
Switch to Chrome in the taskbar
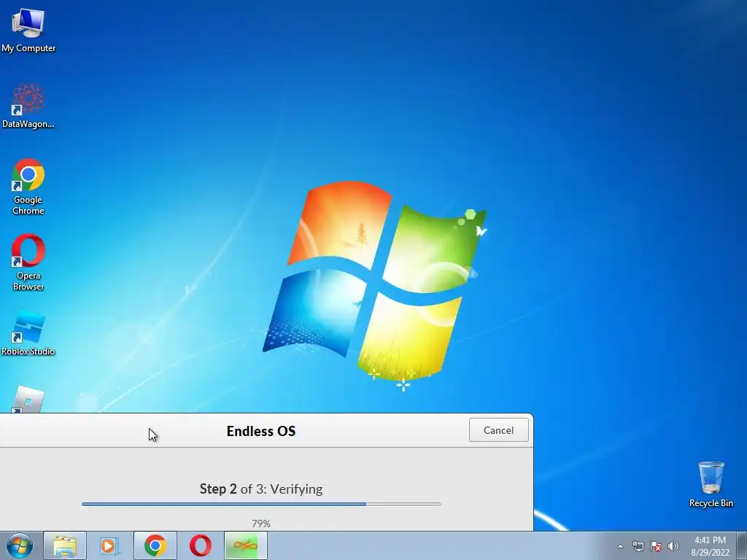155,545
